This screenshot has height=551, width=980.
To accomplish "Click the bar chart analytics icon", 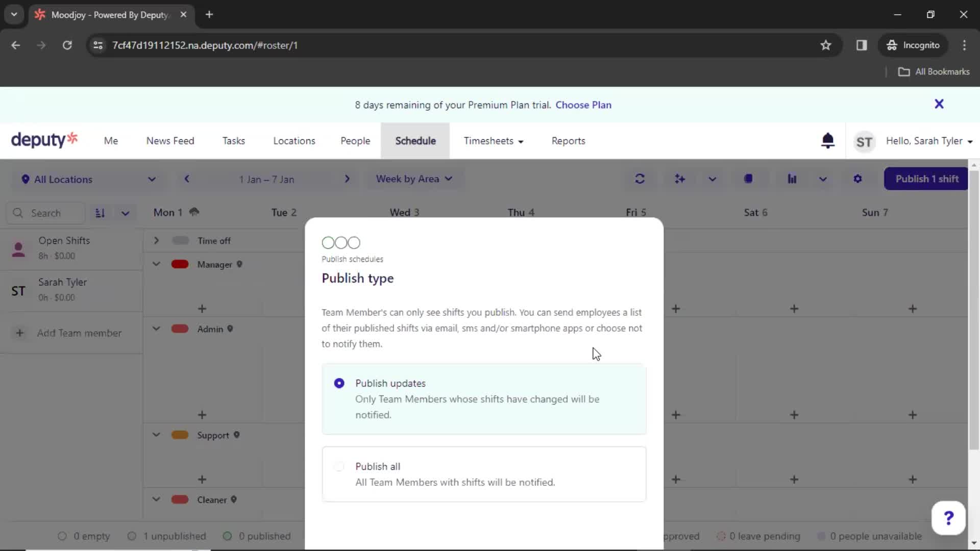I will [792, 179].
